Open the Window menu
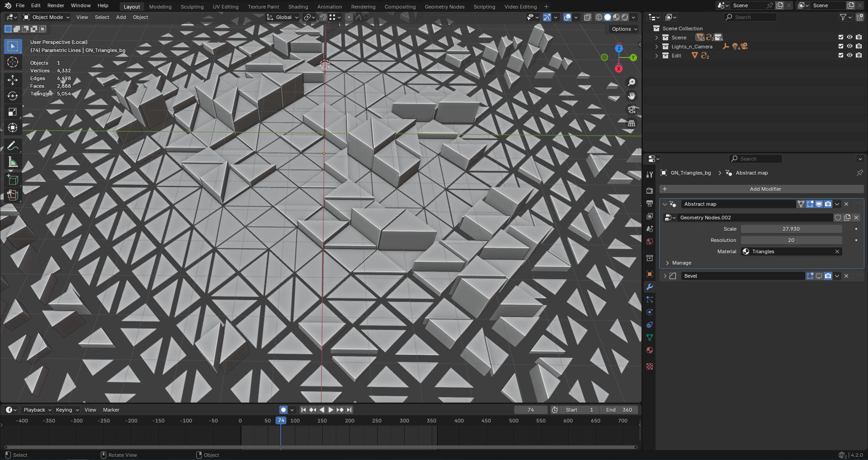 click(81, 5)
